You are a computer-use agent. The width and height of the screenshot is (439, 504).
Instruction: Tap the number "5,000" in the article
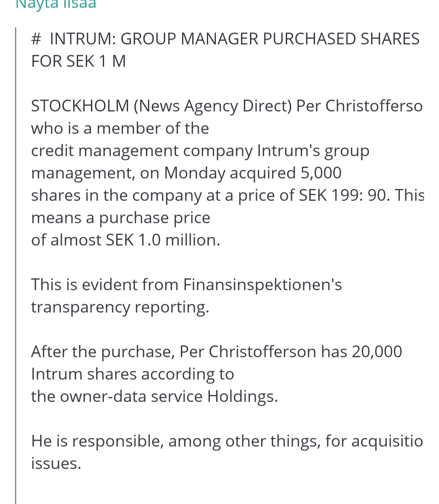321,173
